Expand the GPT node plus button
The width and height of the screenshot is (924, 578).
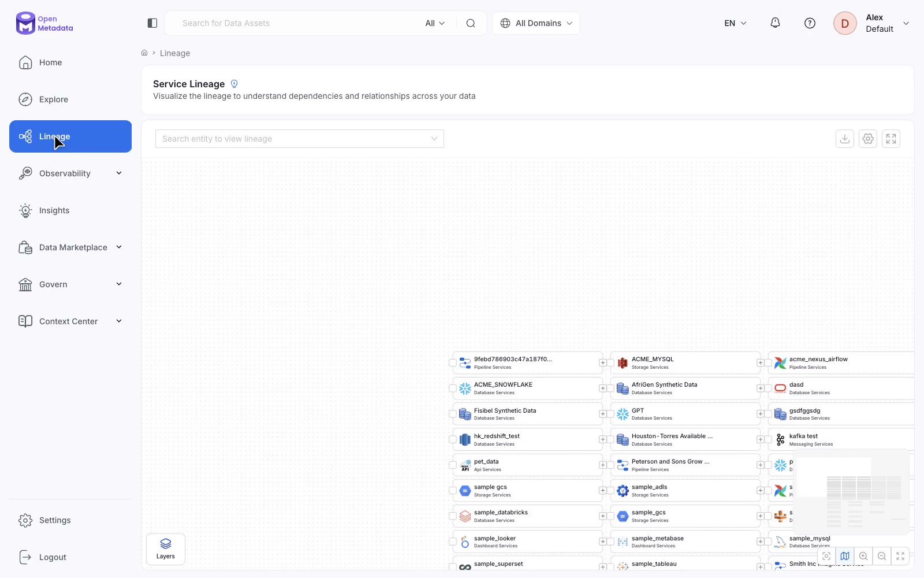(x=760, y=414)
